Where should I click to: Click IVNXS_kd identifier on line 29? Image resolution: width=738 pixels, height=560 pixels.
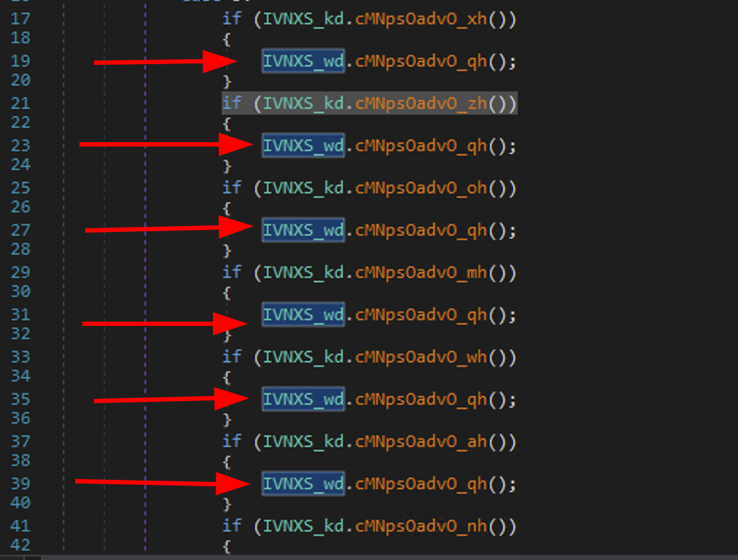303,273
